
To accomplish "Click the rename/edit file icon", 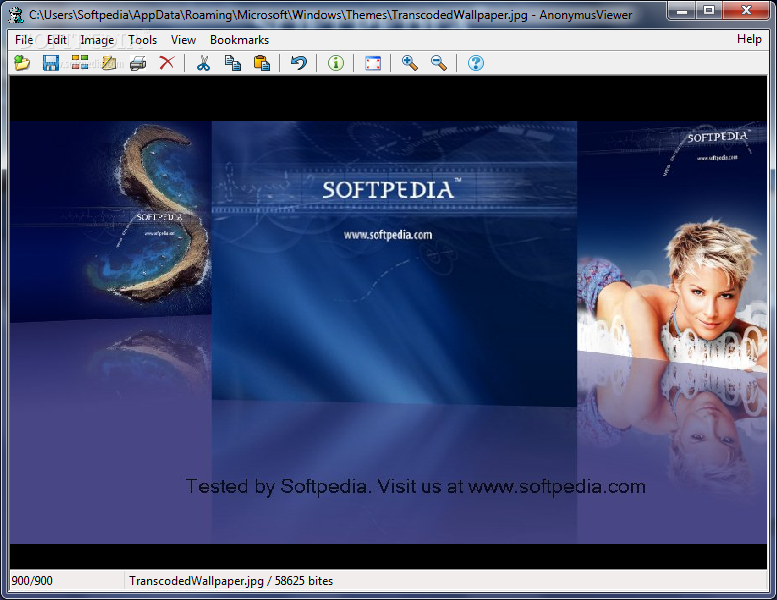I will point(109,63).
